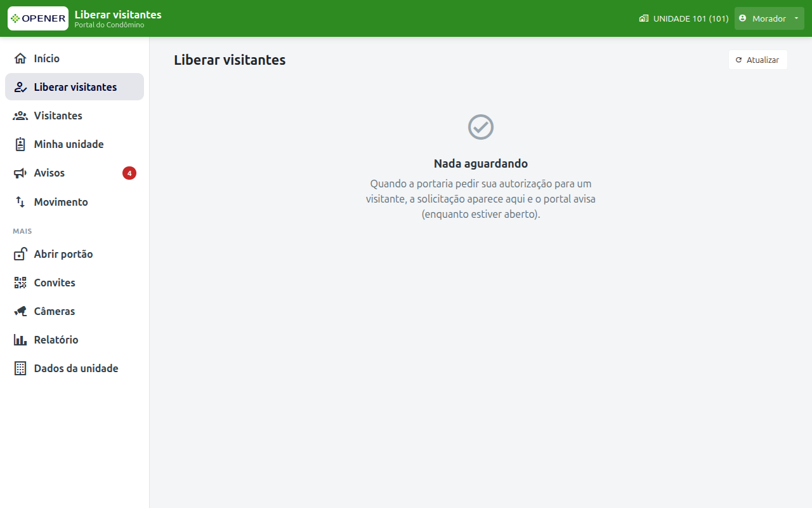812x508 pixels.
Task: Click the OPENER logo
Action: 38,18
